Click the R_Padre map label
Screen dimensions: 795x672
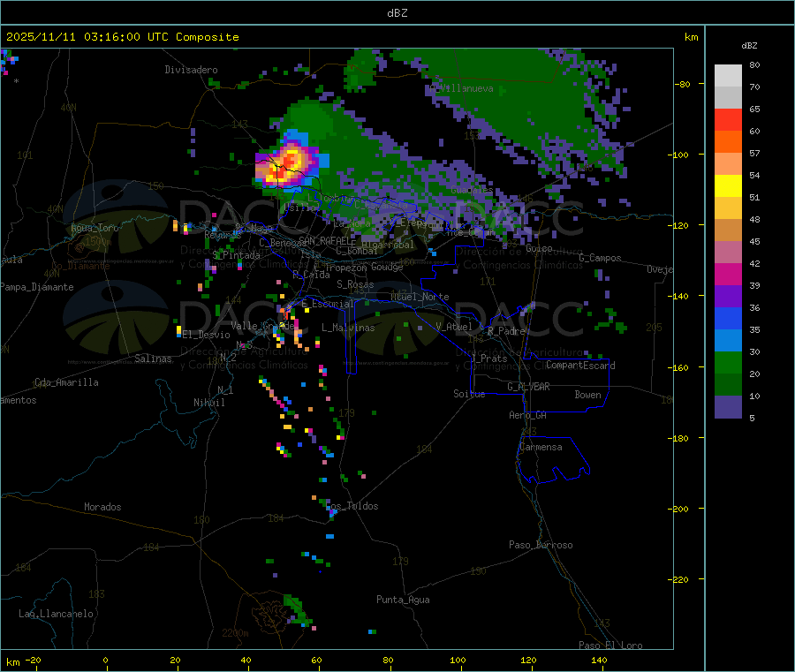[506, 331]
